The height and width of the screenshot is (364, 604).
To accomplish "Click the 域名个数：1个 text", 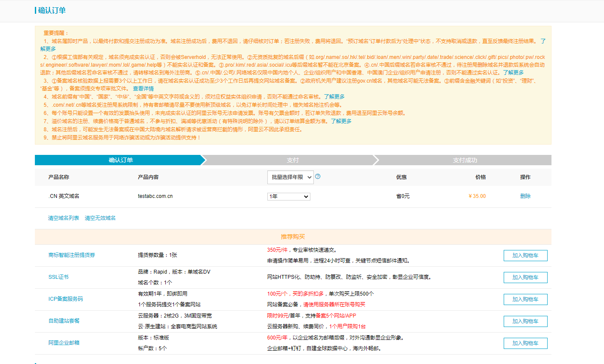I will click(x=155, y=283).
